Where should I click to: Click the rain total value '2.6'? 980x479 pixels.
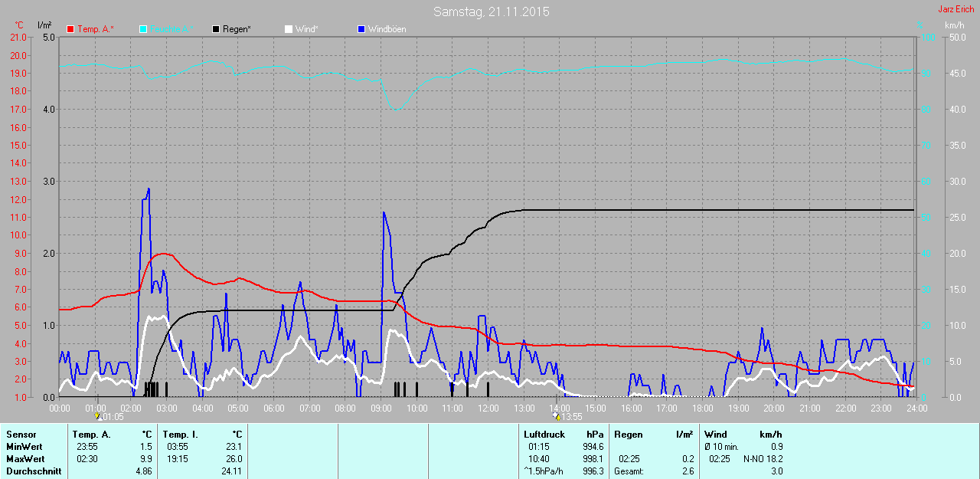click(688, 471)
